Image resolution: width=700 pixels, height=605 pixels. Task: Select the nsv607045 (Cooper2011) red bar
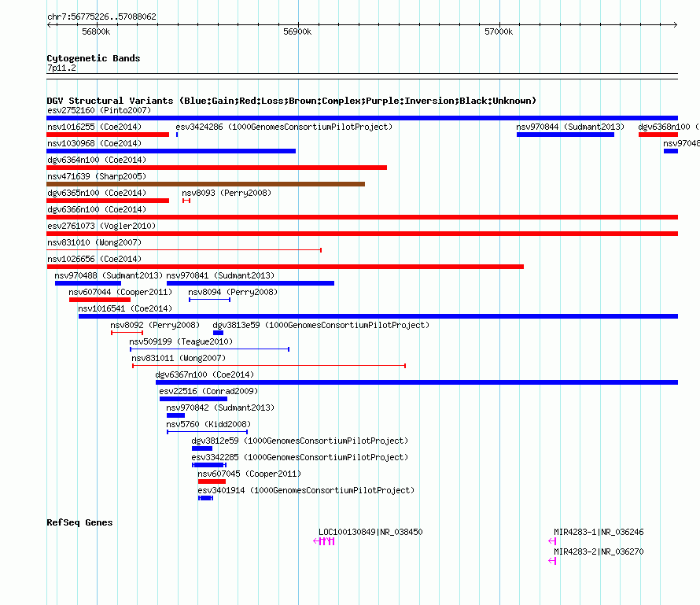[x=212, y=481]
